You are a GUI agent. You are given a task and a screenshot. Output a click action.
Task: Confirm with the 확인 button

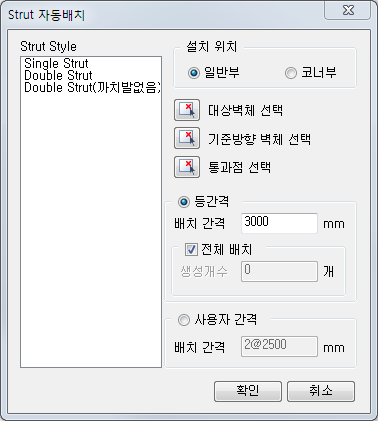click(248, 391)
